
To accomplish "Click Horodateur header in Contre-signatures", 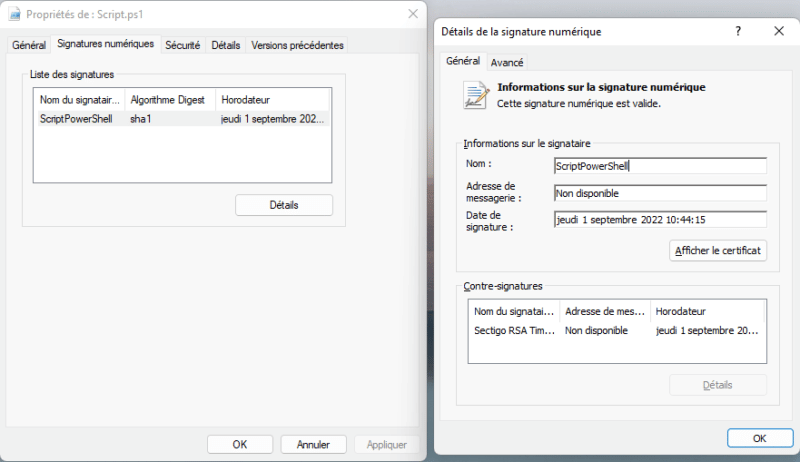I will [x=708, y=311].
